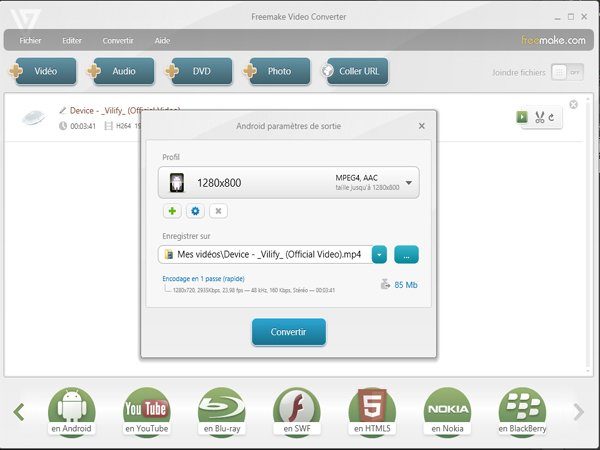Click the Convertir button in dialog
Screen dimensions: 600x450
(x=289, y=332)
